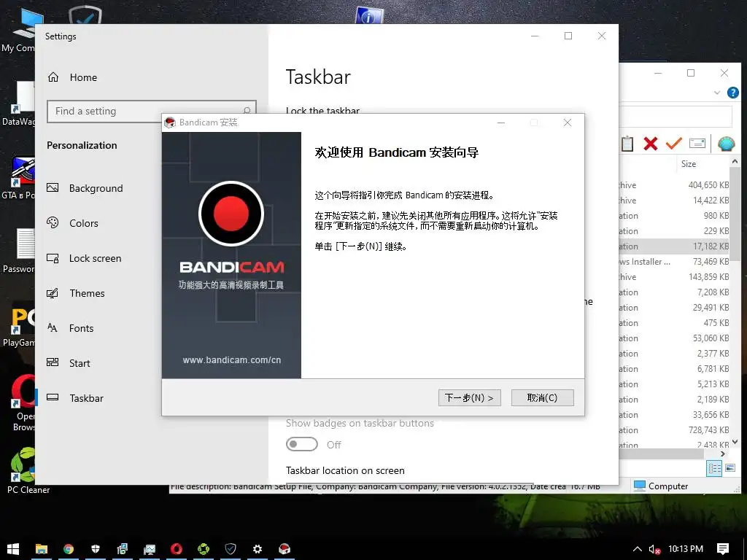The width and height of the screenshot is (747, 560).
Task: Click red X delete icon in file manager
Action: tap(650, 144)
